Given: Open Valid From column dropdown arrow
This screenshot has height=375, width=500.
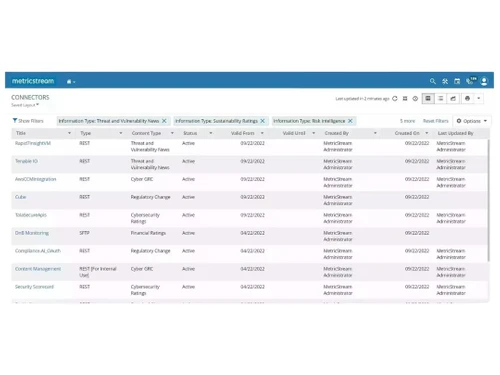Looking at the screenshot, I should [x=262, y=133].
